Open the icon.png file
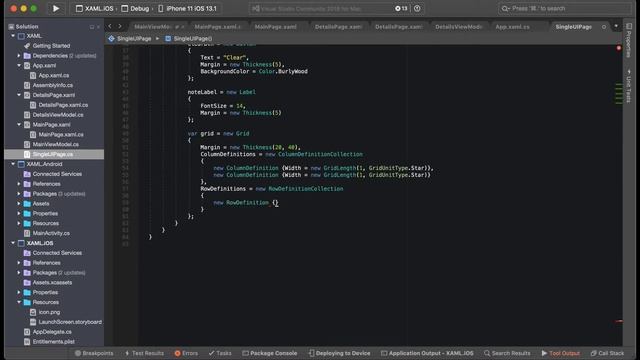 pos(49,312)
